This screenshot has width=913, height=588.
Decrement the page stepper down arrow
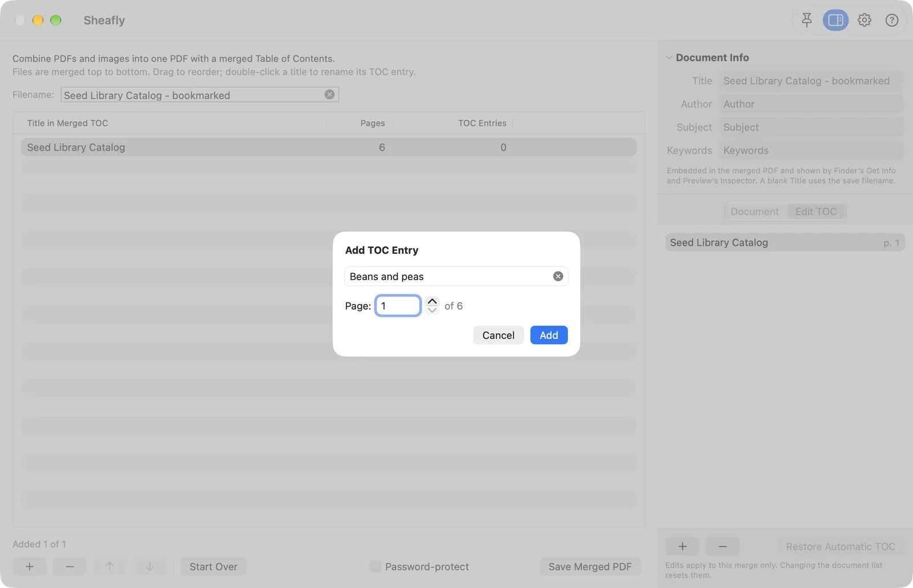433,310
